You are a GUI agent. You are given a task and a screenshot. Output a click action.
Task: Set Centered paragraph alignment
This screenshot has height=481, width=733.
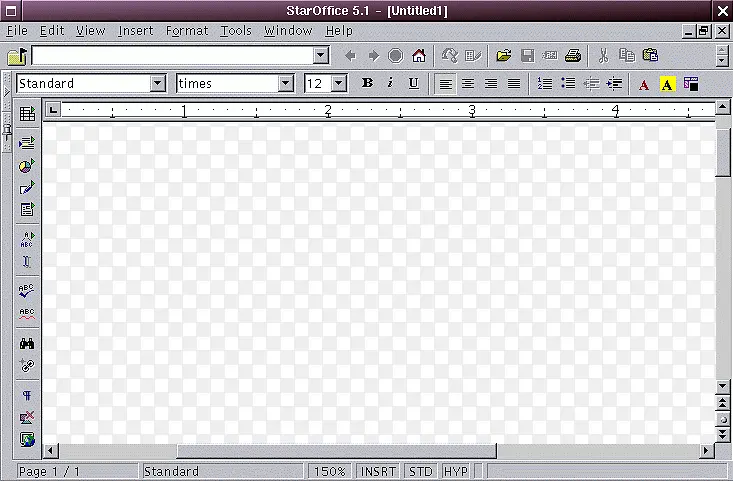pyautogui.click(x=468, y=84)
